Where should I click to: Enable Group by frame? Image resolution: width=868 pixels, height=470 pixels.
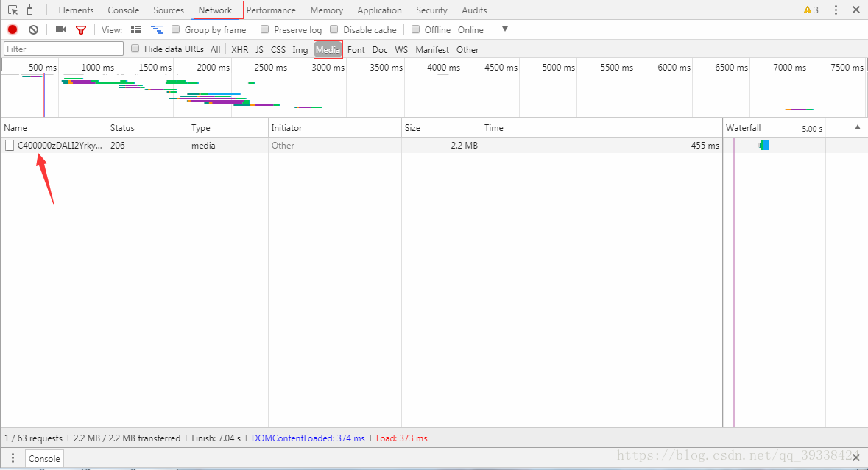175,29
